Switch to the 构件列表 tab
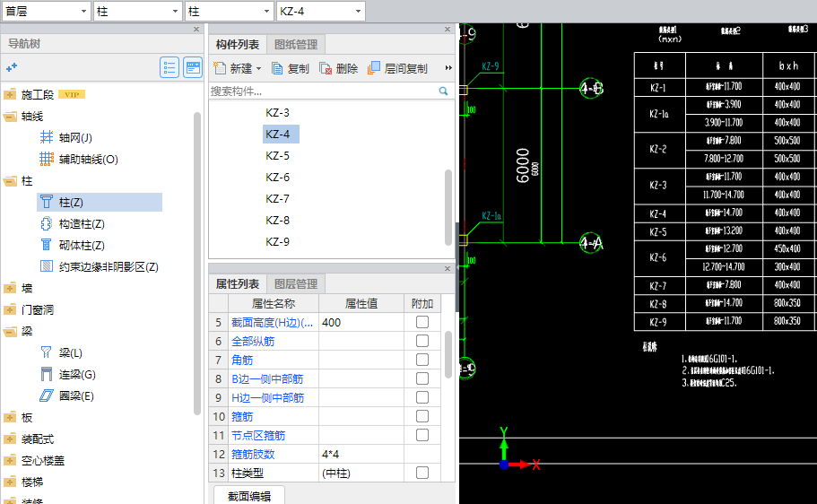The image size is (817, 504). coord(238,45)
